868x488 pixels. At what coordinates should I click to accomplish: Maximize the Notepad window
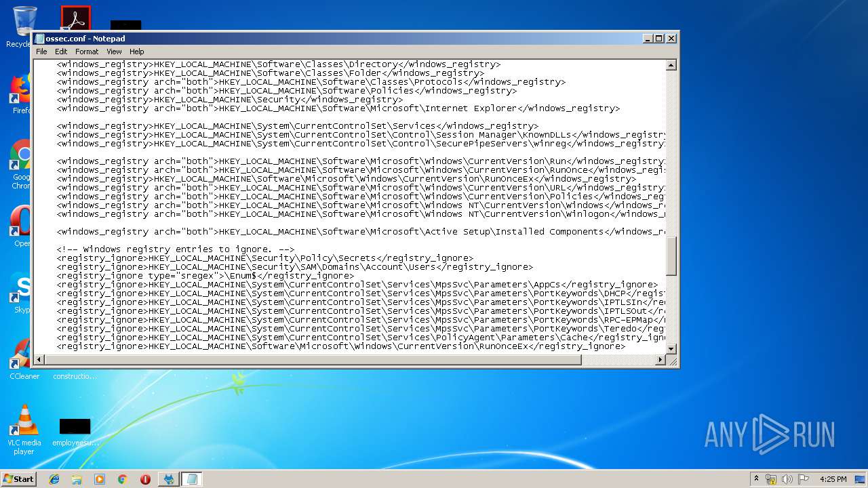[658, 39]
